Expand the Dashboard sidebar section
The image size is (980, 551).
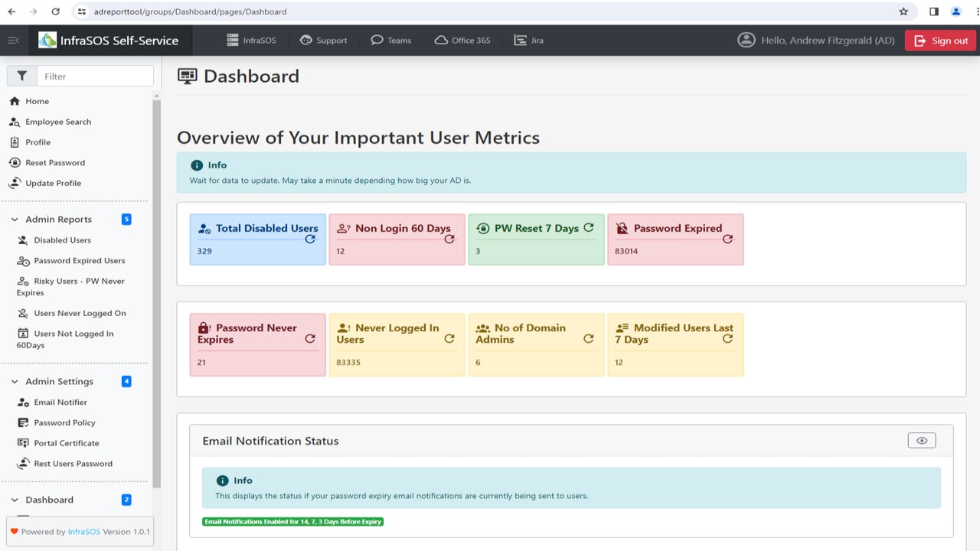click(x=15, y=500)
